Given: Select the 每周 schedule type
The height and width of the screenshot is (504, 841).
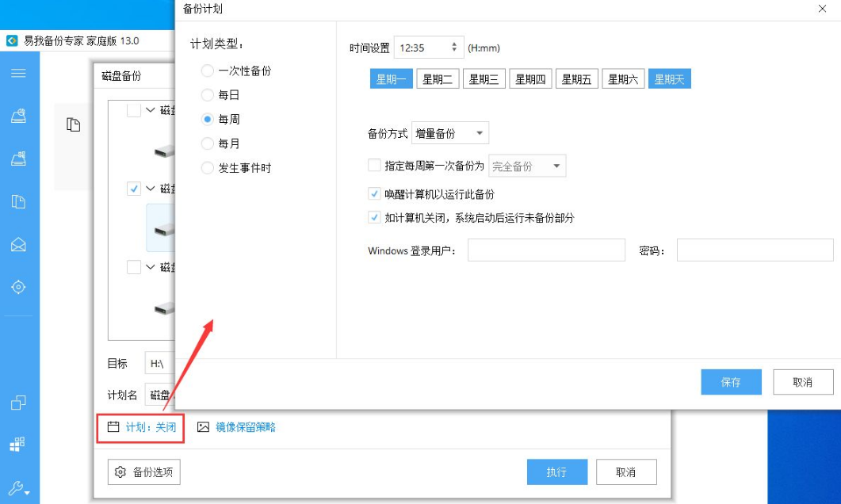Looking at the screenshot, I should (207, 119).
